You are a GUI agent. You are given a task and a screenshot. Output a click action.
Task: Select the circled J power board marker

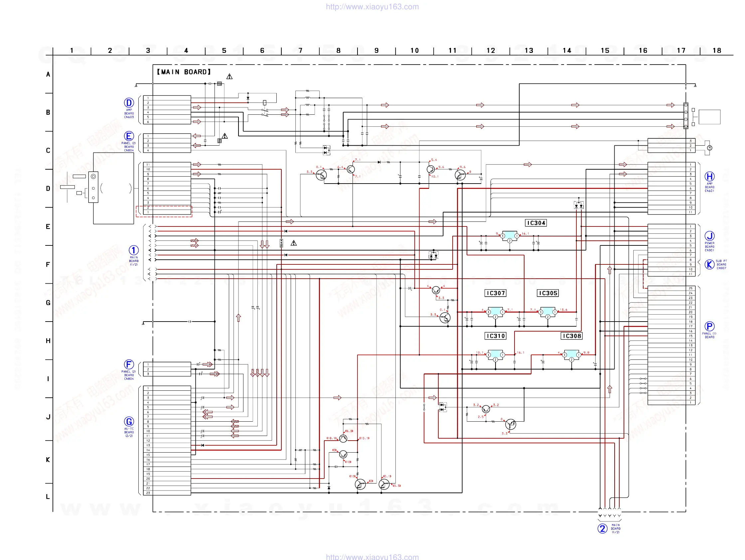(x=709, y=236)
